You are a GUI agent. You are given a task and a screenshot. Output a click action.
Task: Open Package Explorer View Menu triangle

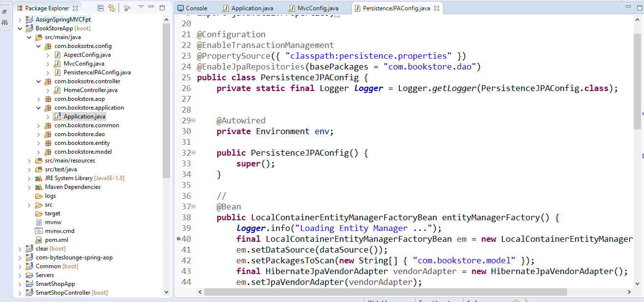point(141,7)
